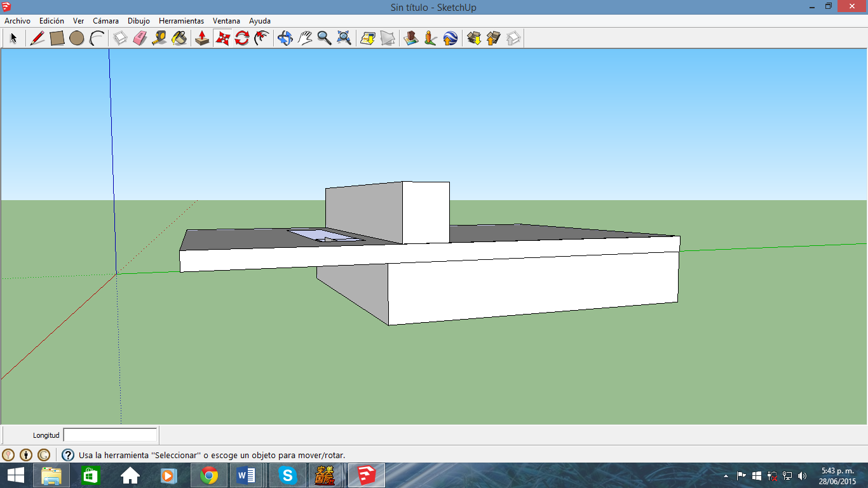Activate the Paint Bucket tool
The image size is (868, 488).
pos(179,38)
